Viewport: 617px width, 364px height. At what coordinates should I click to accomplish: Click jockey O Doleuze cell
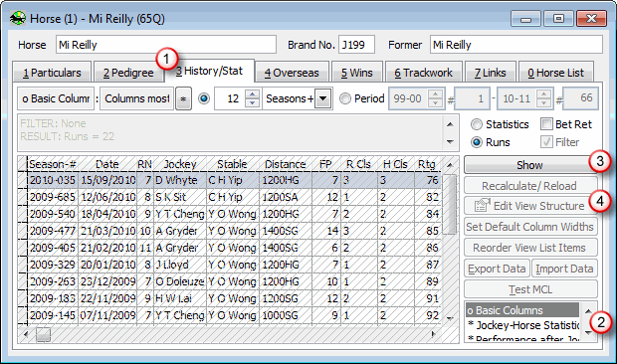click(180, 281)
